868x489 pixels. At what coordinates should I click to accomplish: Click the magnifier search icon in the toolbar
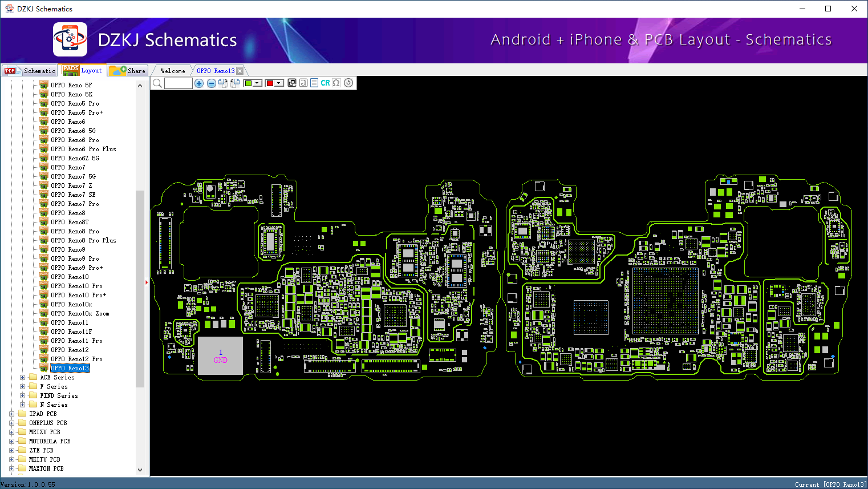click(x=157, y=83)
